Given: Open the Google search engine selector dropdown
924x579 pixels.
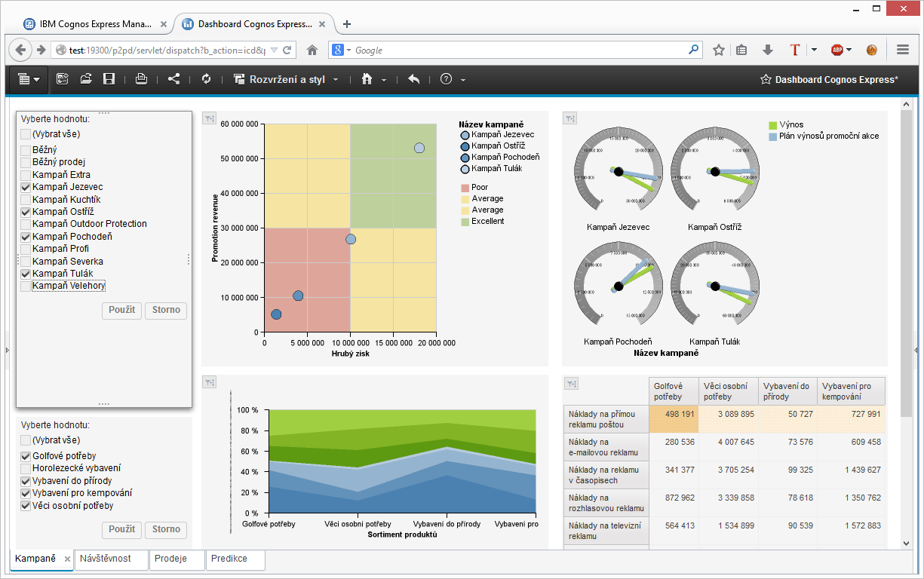Looking at the screenshot, I should click(x=349, y=51).
